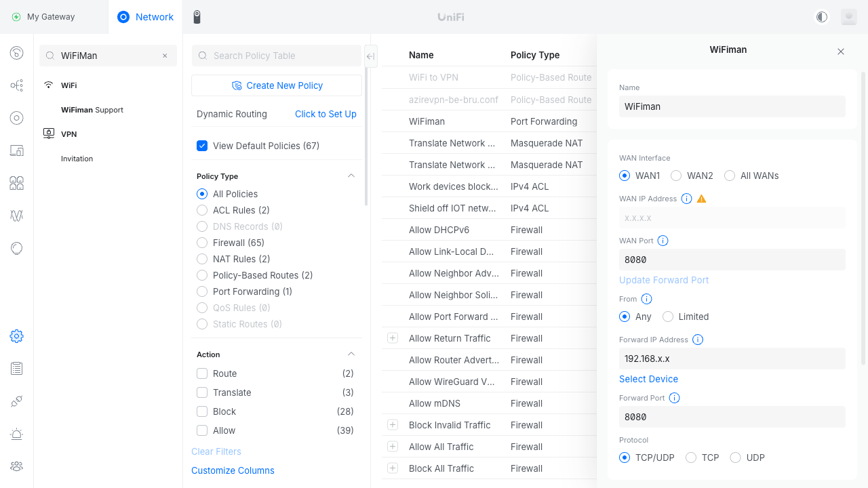The height and width of the screenshot is (488, 868).
Task: Open VPN search result category
Action: (69, 134)
